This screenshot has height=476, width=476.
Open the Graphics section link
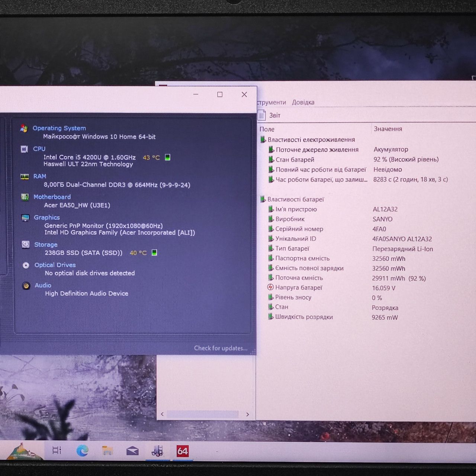pos(47,218)
